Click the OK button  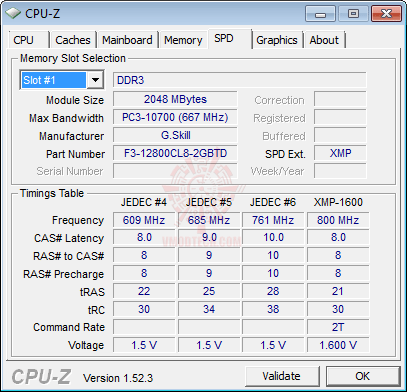[363, 376]
